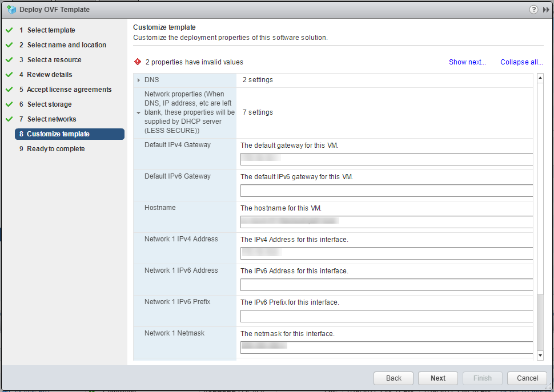Viewport: 554px width, 392px height.
Task: Click the double-arrow expand icon in title bar
Action: click(546, 10)
